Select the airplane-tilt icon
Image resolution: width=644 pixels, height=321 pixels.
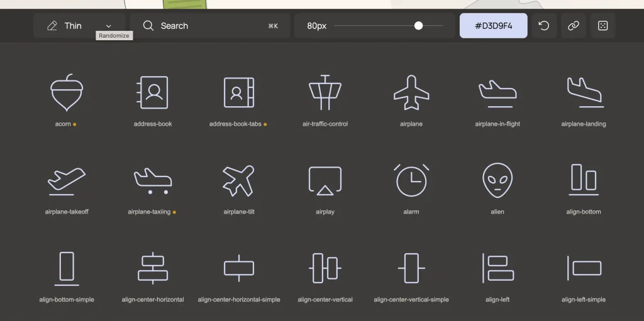point(239,180)
